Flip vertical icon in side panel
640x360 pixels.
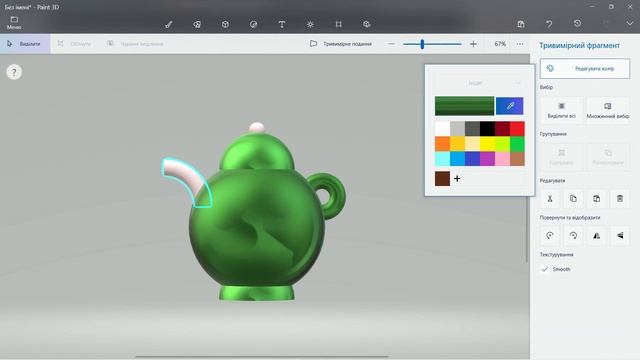[620, 236]
